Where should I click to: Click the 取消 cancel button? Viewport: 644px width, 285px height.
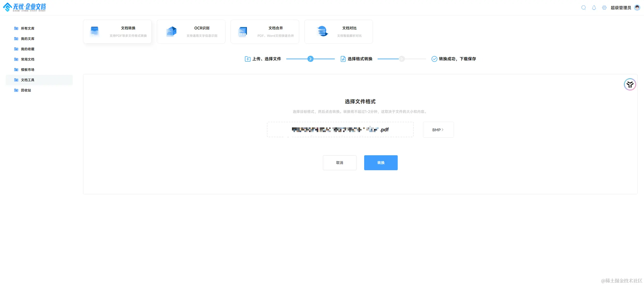click(339, 162)
